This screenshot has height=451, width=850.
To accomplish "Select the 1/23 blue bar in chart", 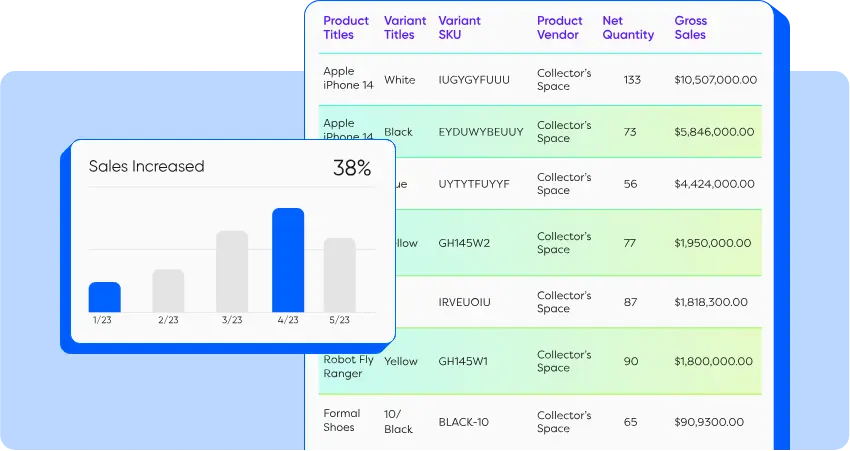I will click(x=105, y=297).
